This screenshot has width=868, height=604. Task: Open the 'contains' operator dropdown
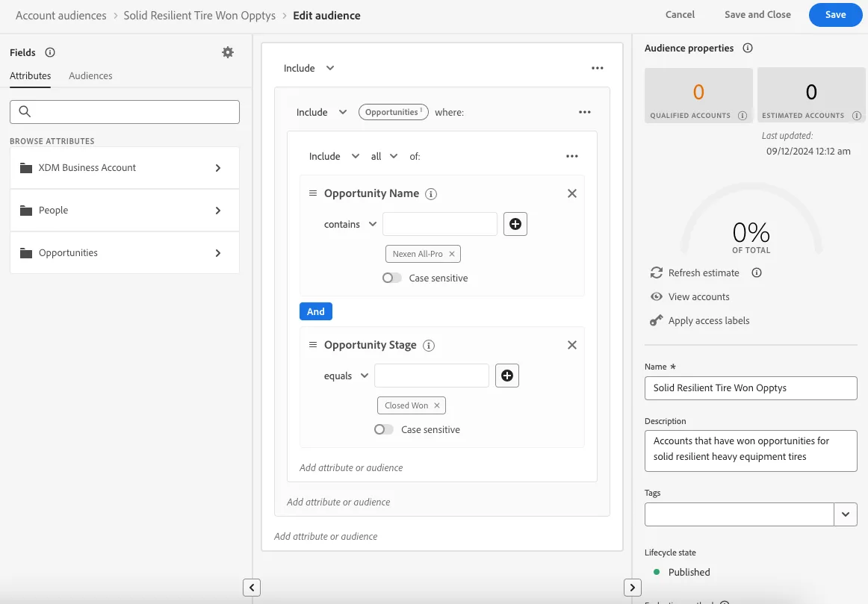click(350, 224)
